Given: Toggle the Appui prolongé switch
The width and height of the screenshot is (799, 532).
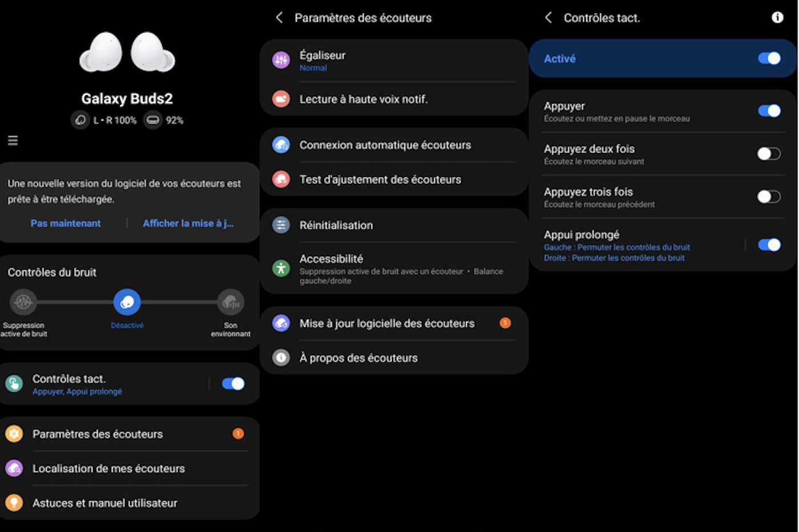Looking at the screenshot, I should (x=769, y=245).
